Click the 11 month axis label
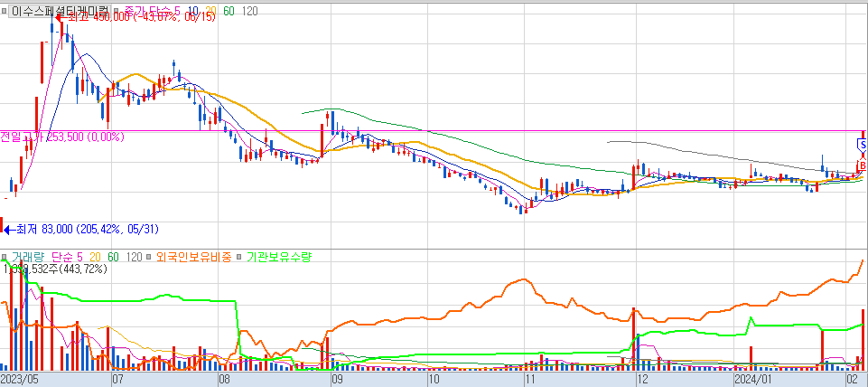The height and width of the screenshot is (387, 868). (530, 381)
